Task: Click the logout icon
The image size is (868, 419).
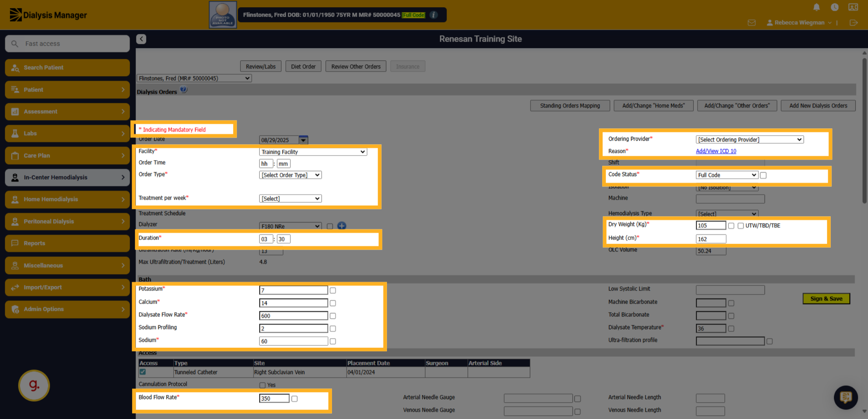Action: 854,23
